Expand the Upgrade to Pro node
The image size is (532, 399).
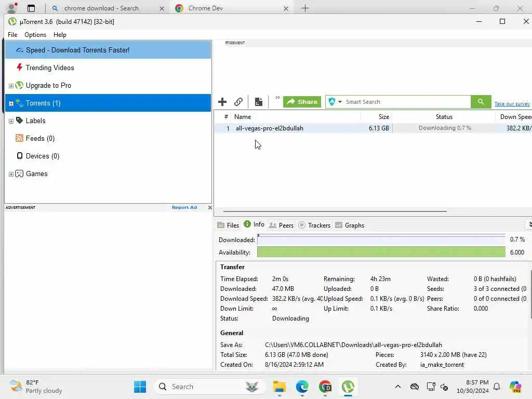pyautogui.click(x=11, y=86)
